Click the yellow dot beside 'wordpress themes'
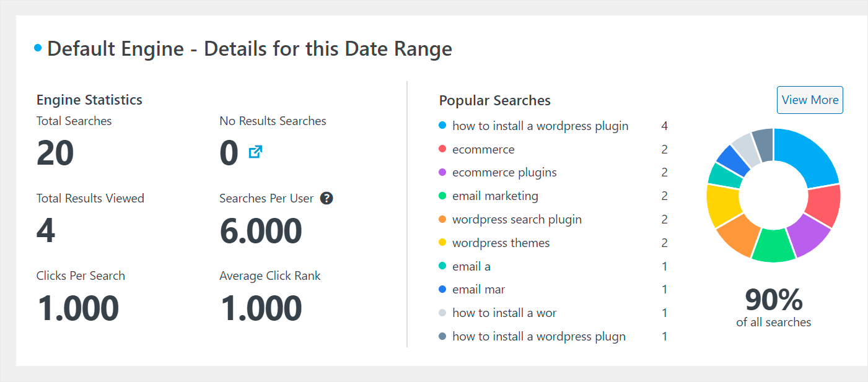868x382 pixels. (442, 243)
